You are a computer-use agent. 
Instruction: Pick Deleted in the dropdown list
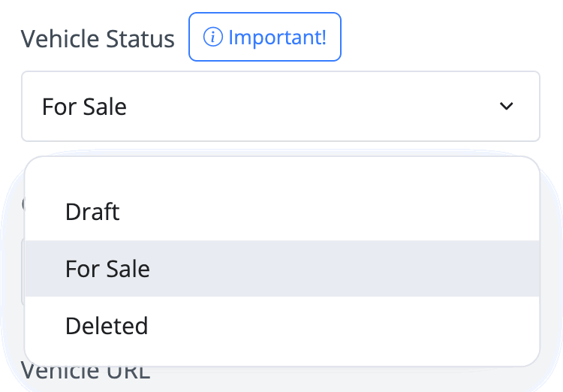282,325
